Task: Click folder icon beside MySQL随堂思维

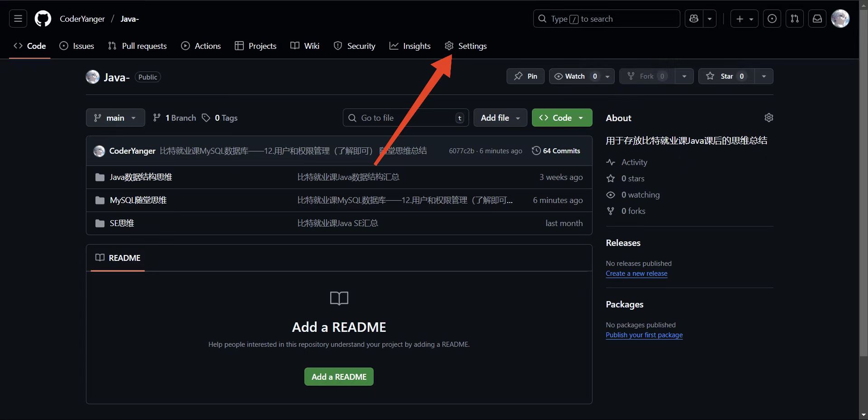Action: coord(100,200)
